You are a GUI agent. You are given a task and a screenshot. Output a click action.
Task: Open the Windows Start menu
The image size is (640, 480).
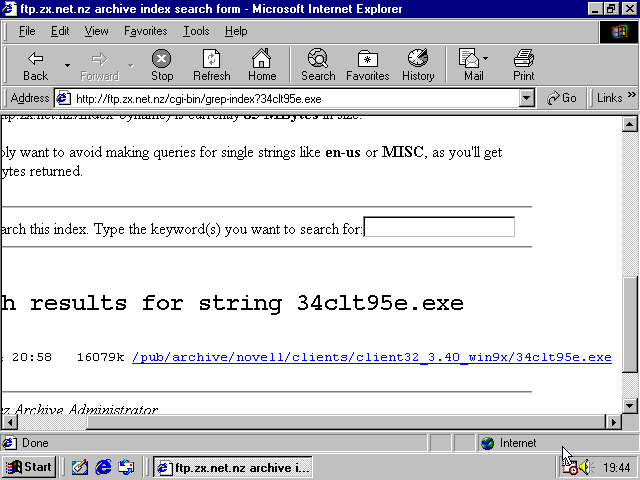[29, 467]
